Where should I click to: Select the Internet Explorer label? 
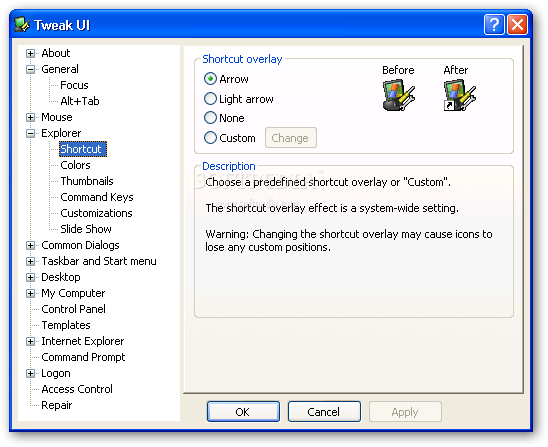pos(82,341)
